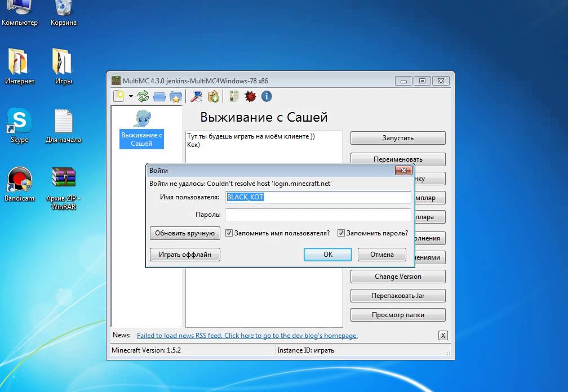
Task: Click 'Minecraft Version: 1.5.2' status text
Action: [x=146, y=350]
